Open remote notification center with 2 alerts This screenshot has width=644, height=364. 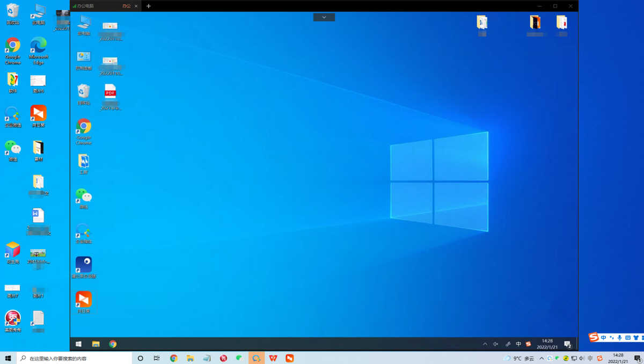567,344
